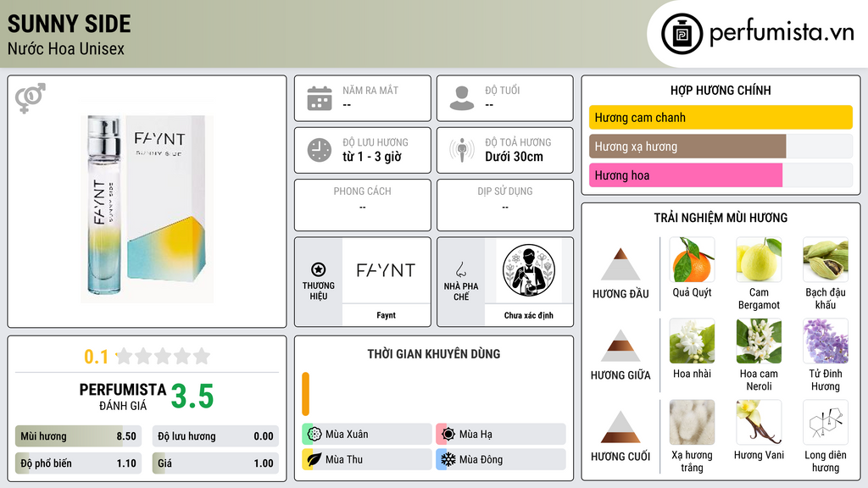Click the clock icon beside Độ lưu hương
The height and width of the screenshot is (488, 868).
coord(320,150)
